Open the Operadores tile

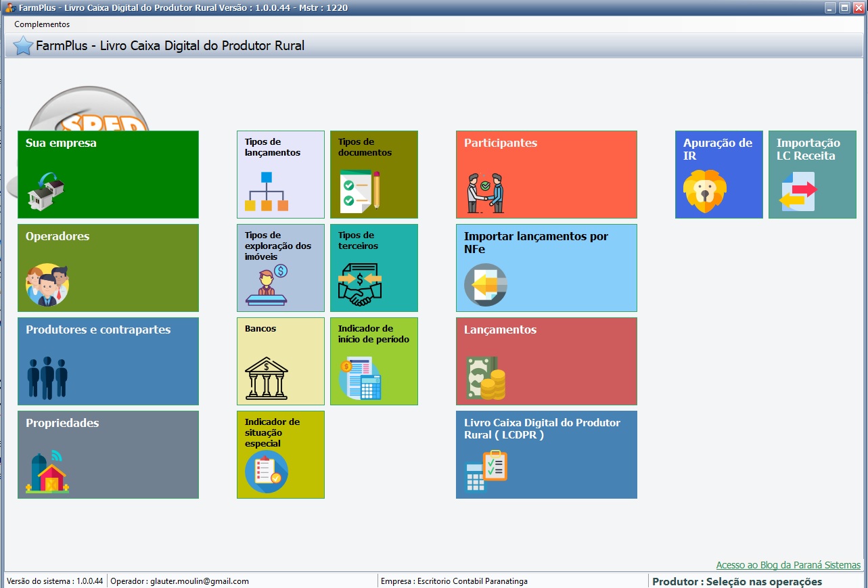pyautogui.click(x=108, y=268)
